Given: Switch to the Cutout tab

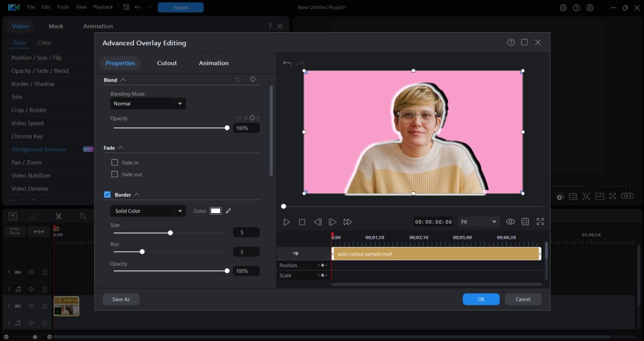Looking at the screenshot, I should point(167,63).
